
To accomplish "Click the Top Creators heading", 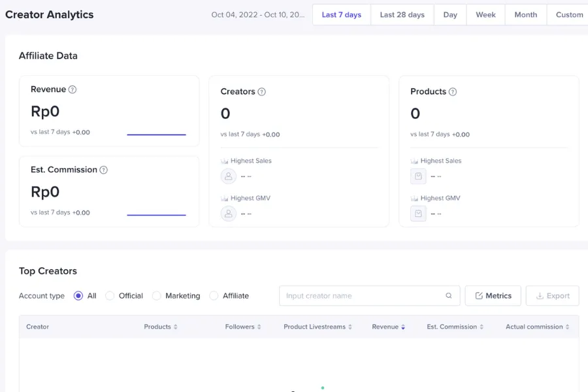I will pyautogui.click(x=48, y=271).
